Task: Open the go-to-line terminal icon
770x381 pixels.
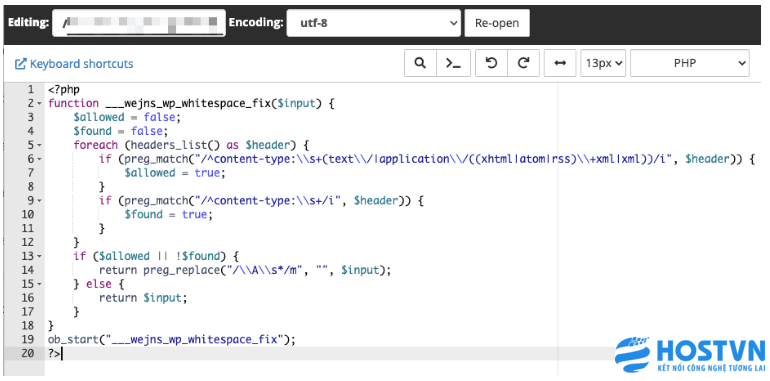Action: [453, 63]
